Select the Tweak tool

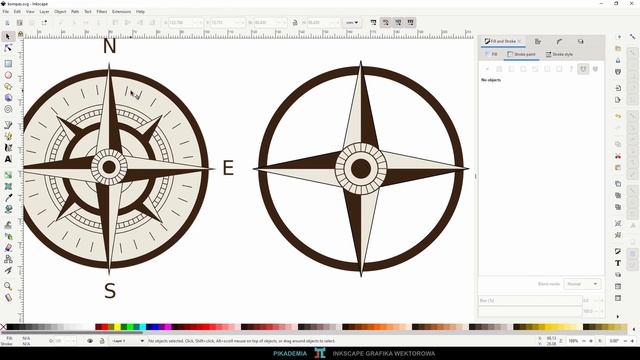tap(8, 224)
